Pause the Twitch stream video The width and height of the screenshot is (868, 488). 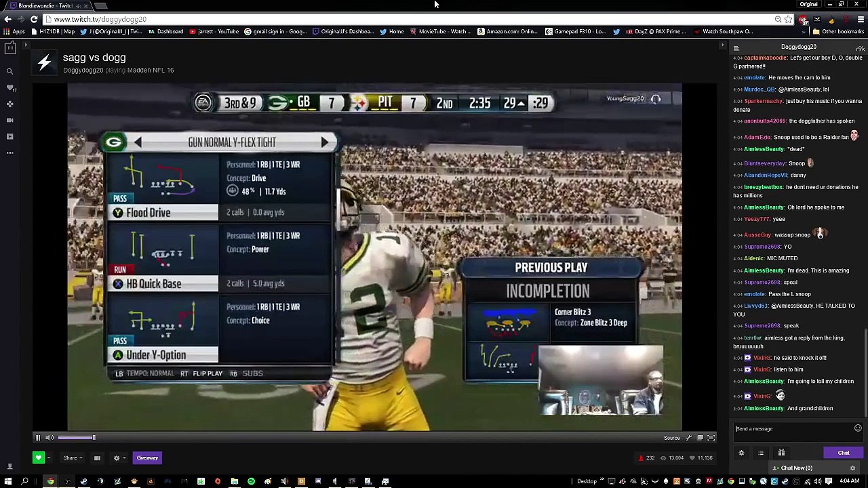pos(38,438)
